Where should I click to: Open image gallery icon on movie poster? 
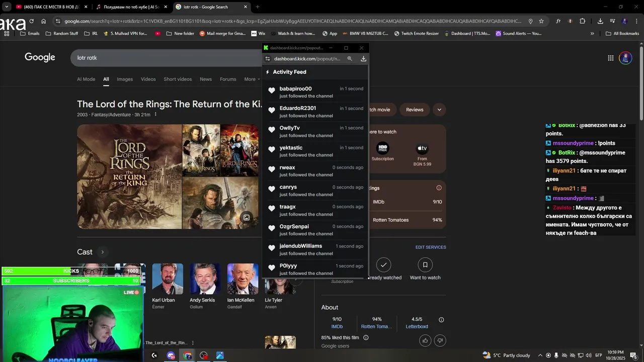click(x=247, y=218)
